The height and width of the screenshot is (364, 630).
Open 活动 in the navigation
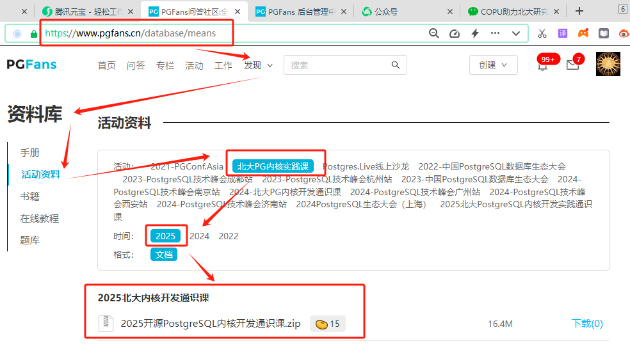coord(194,65)
